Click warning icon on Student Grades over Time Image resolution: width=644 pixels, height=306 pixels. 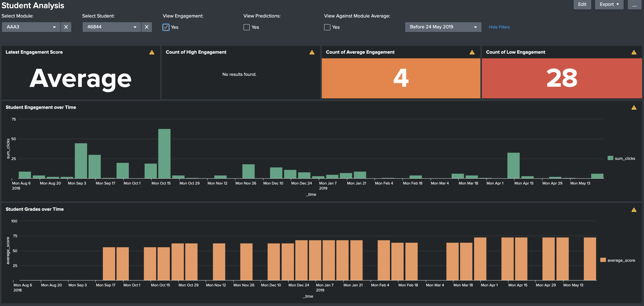pos(634,210)
